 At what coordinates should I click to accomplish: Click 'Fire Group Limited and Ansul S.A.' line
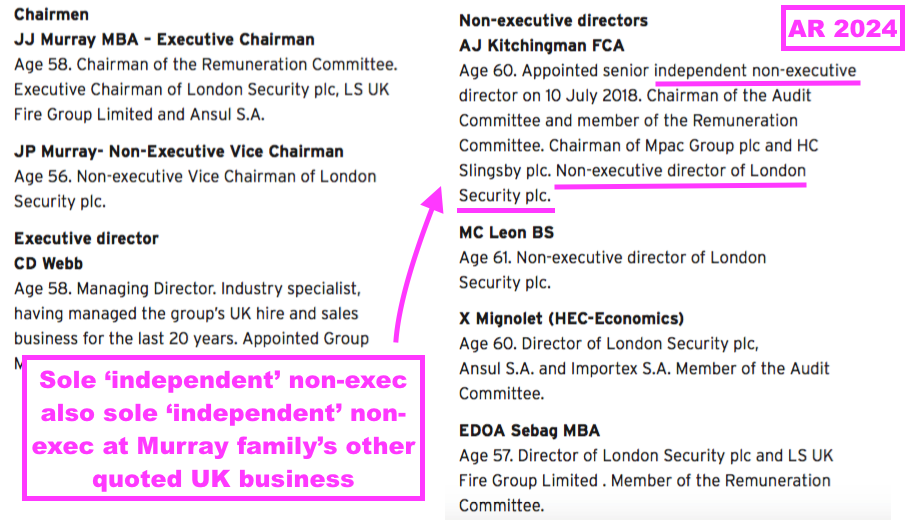pyautogui.click(x=139, y=114)
